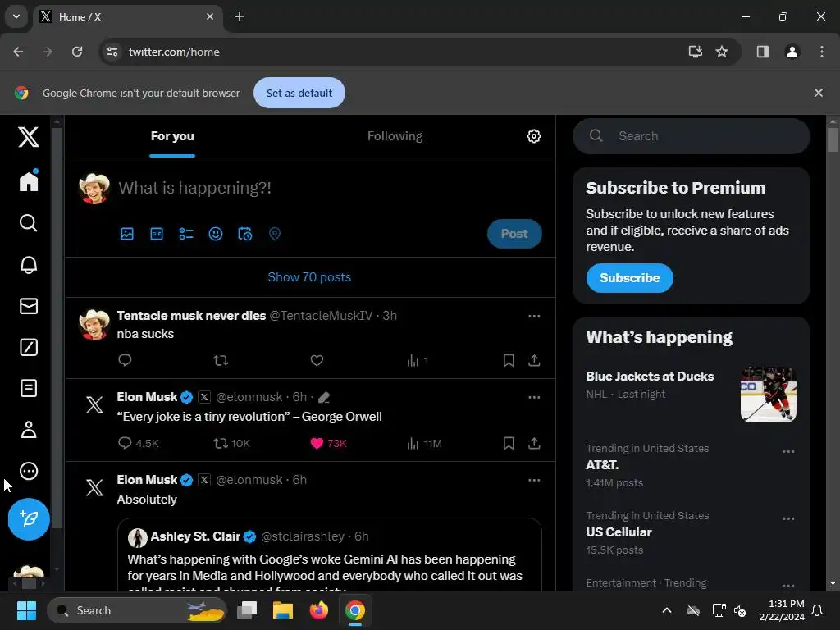Add a poll in the composer
840x630 pixels.
coord(186,234)
